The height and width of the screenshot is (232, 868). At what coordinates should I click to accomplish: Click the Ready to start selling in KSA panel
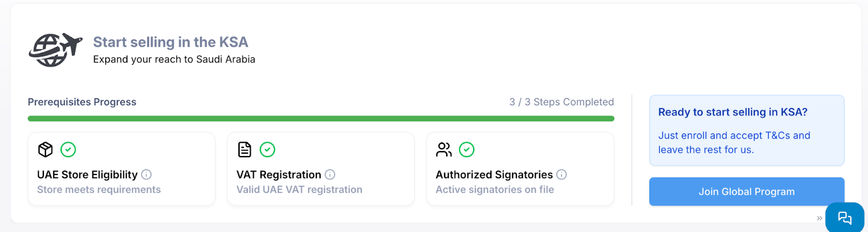pyautogui.click(x=746, y=130)
